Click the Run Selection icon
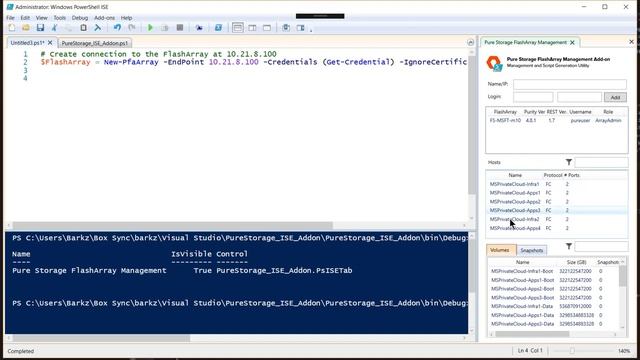The width and height of the screenshot is (640, 360). 165,28
